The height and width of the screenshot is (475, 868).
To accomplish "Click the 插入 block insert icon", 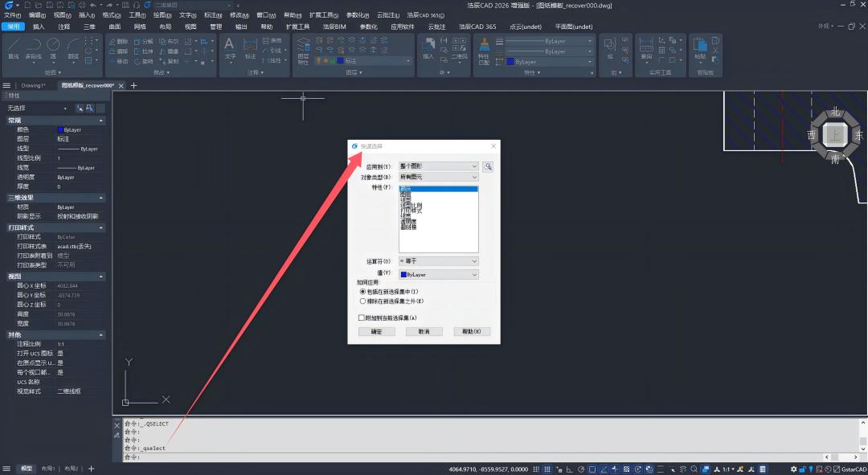I will [428, 48].
